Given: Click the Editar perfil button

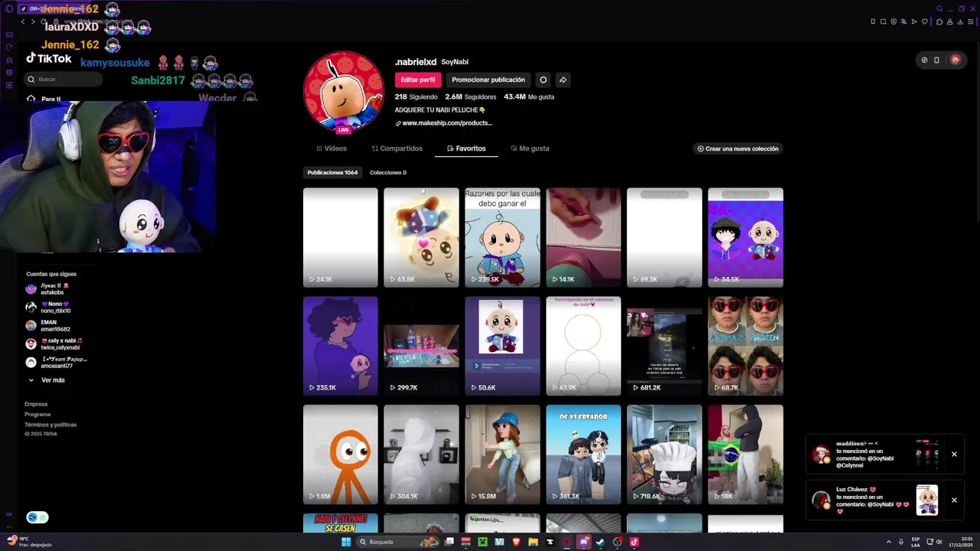Looking at the screenshot, I should coord(418,80).
